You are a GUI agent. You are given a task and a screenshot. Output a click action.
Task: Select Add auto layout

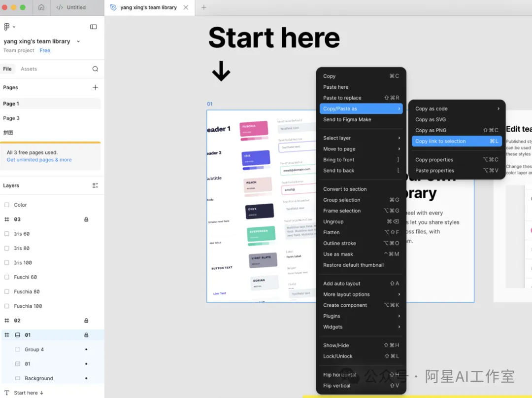(361, 283)
